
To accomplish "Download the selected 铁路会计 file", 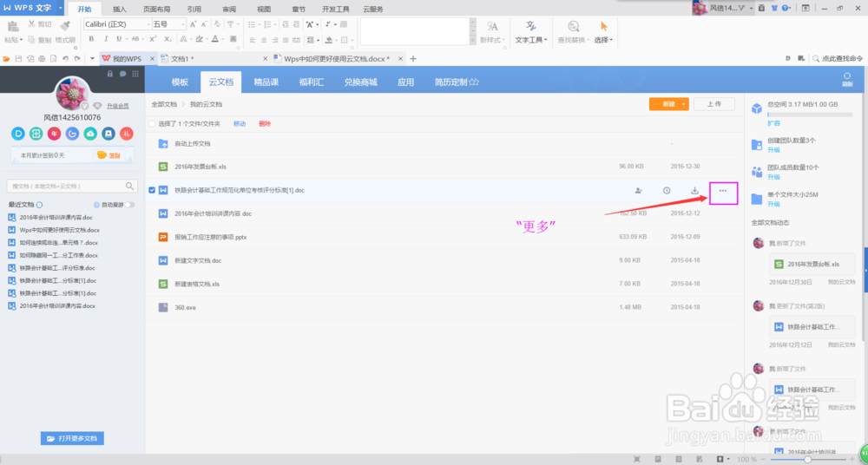I will pos(694,191).
